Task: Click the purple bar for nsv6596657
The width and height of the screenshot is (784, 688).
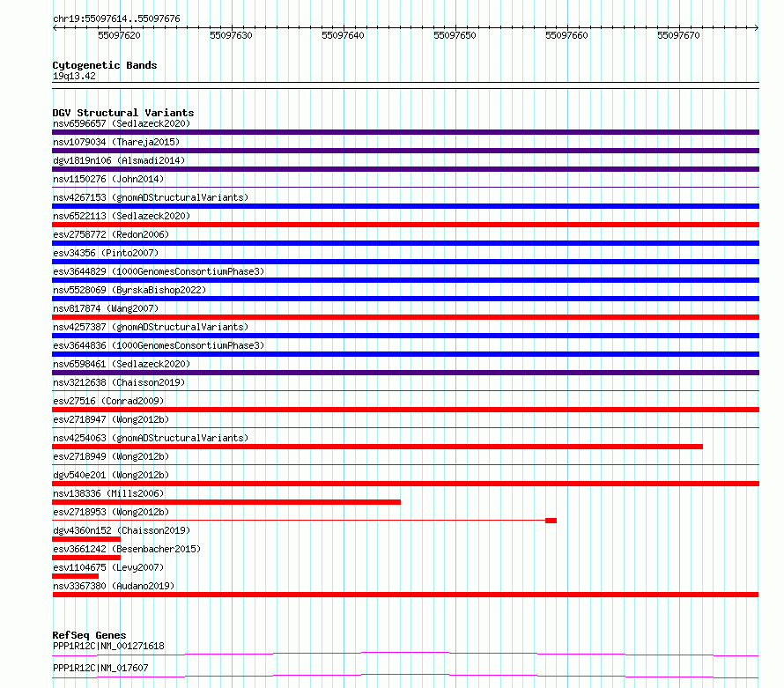Action: (405, 132)
